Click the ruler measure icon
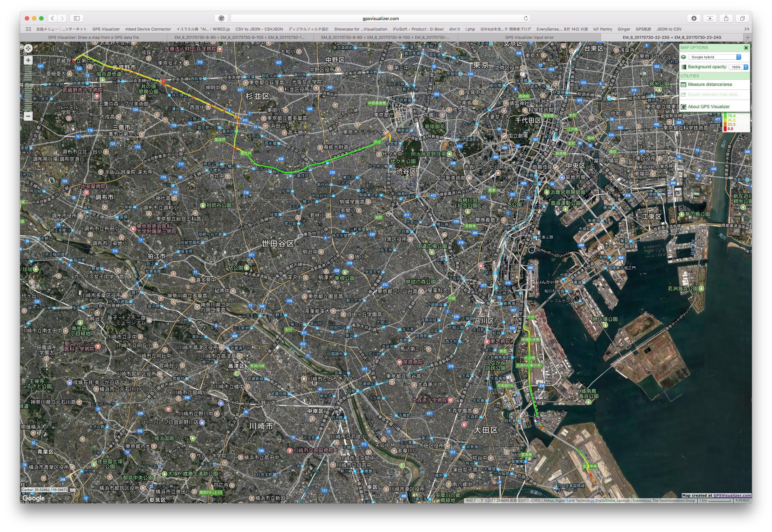Screen dimensions: 772x532 click(683, 84)
